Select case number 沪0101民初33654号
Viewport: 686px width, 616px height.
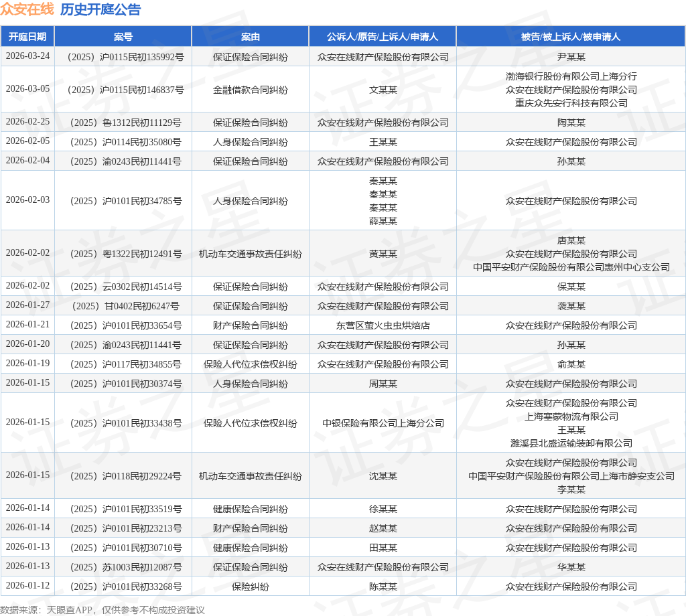coord(142,325)
